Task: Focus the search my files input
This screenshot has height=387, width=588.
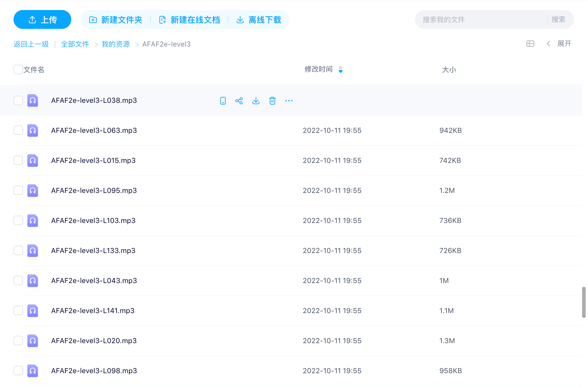Action: pyautogui.click(x=481, y=20)
